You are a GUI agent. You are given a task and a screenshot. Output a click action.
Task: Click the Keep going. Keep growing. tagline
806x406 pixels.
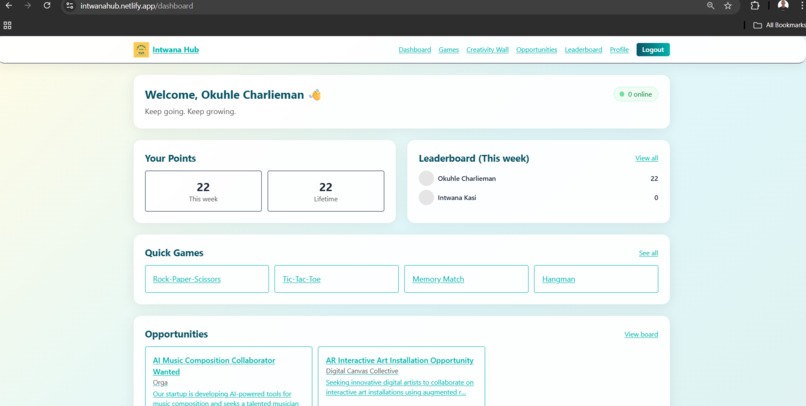(x=190, y=112)
